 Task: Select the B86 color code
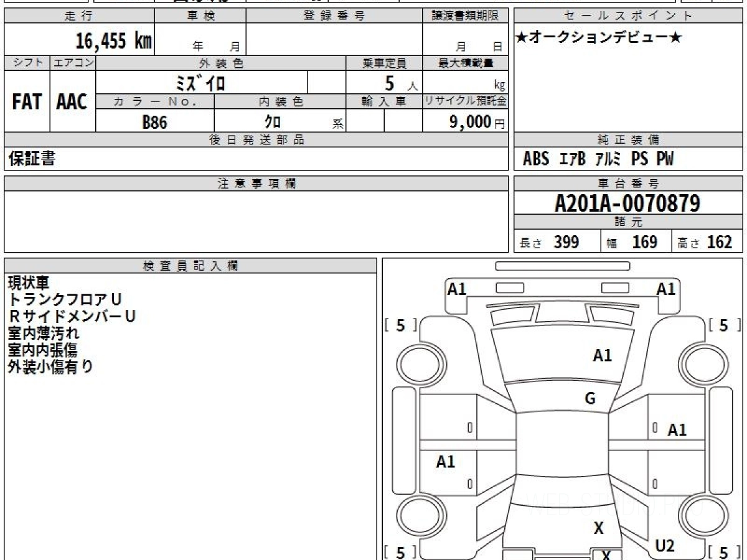[155, 122]
